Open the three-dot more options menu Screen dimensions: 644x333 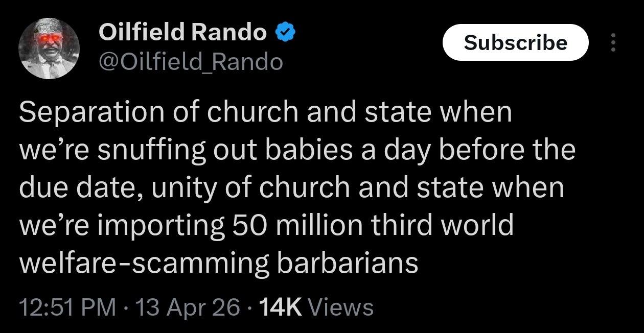(614, 43)
